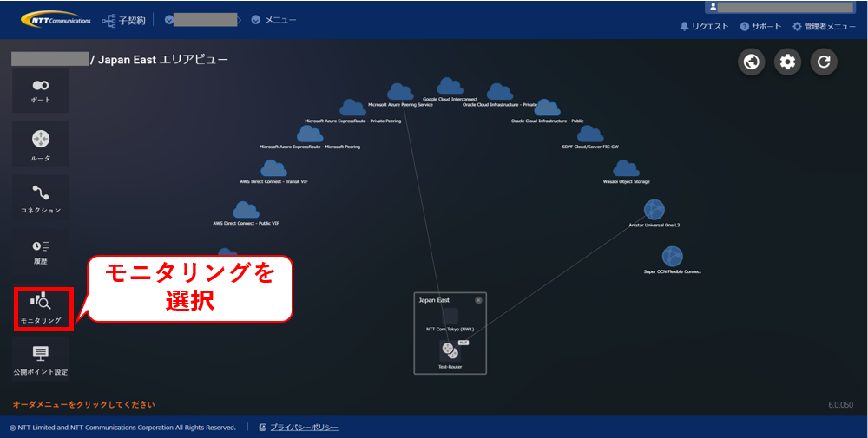Select AWS Direct Connect - Transit VIF cloud
The height and width of the screenshot is (438, 868).
[x=273, y=168]
